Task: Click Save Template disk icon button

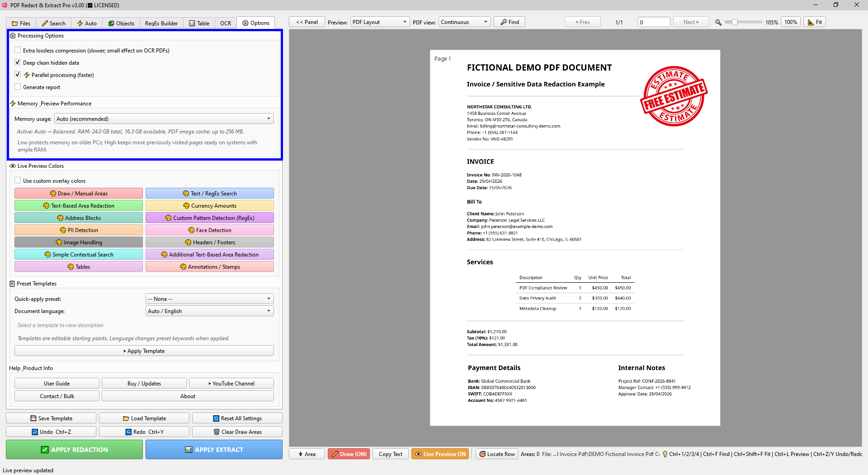Action: click(51, 418)
